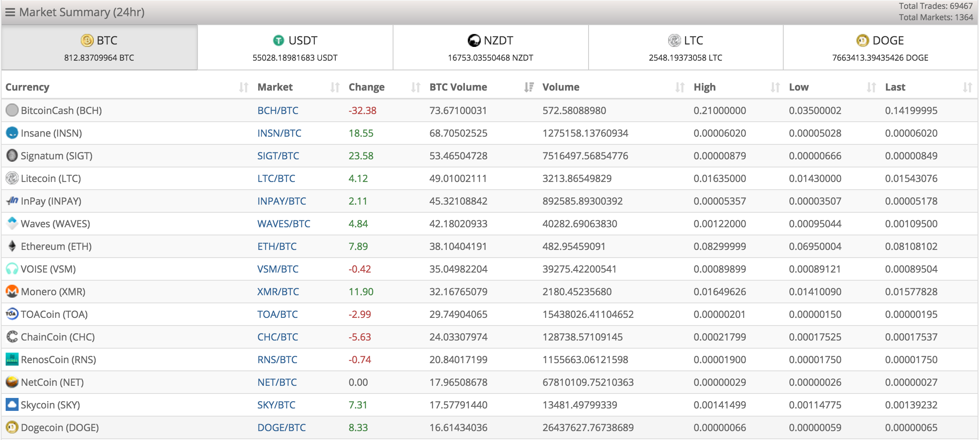Open the TOA/BTC market link

pyautogui.click(x=278, y=314)
